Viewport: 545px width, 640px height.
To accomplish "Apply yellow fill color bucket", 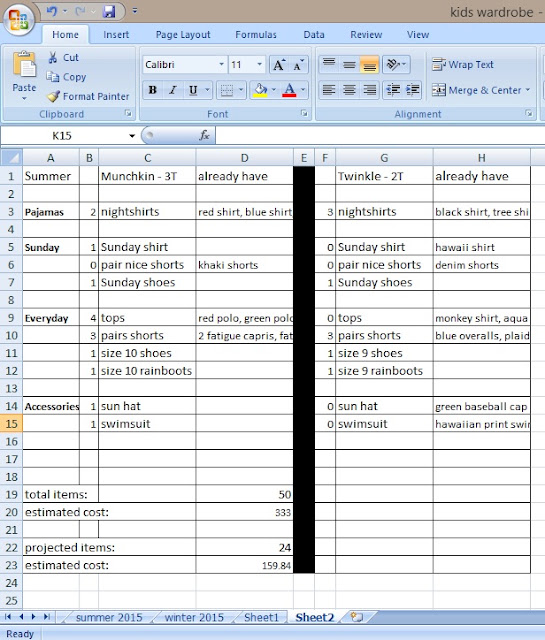I will coord(260,90).
